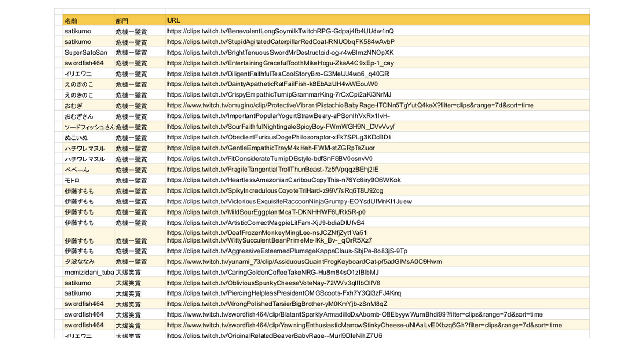Select the 名前 column header
Viewport: 644px width, 338px height.
pyautogui.click(x=88, y=20)
